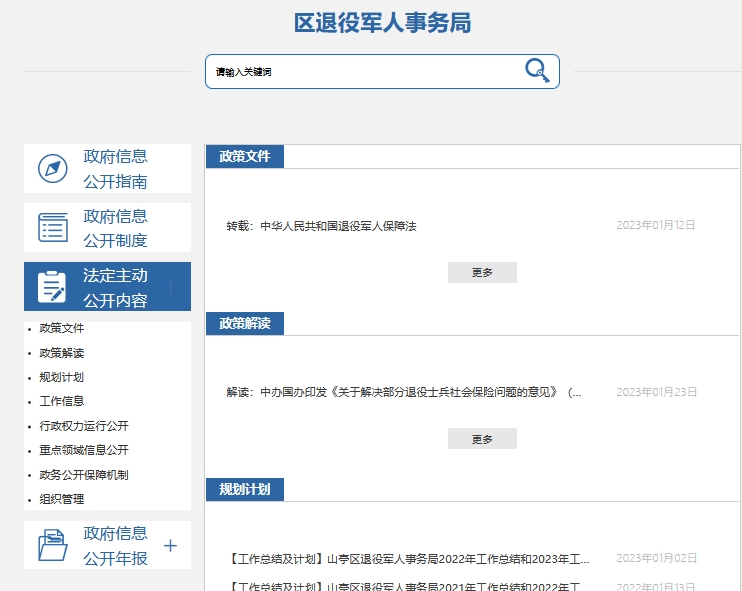Viewport: 742px width, 591px height.
Task: Click the folder icon for 政府信息公开年报
Action: coord(53,545)
